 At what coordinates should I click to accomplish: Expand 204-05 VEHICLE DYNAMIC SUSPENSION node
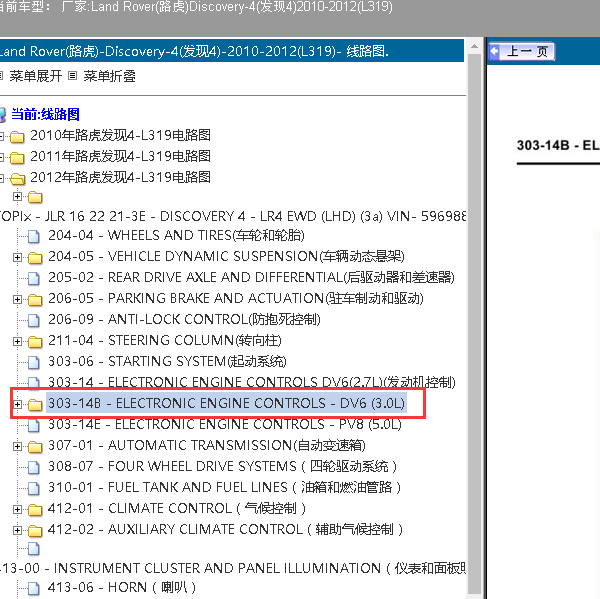pyautogui.click(x=17, y=257)
